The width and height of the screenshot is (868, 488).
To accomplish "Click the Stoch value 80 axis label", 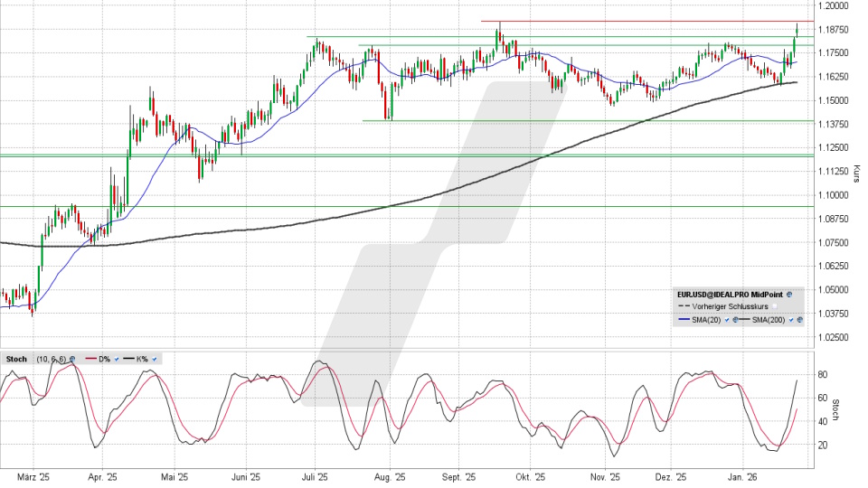I will pyautogui.click(x=824, y=374).
